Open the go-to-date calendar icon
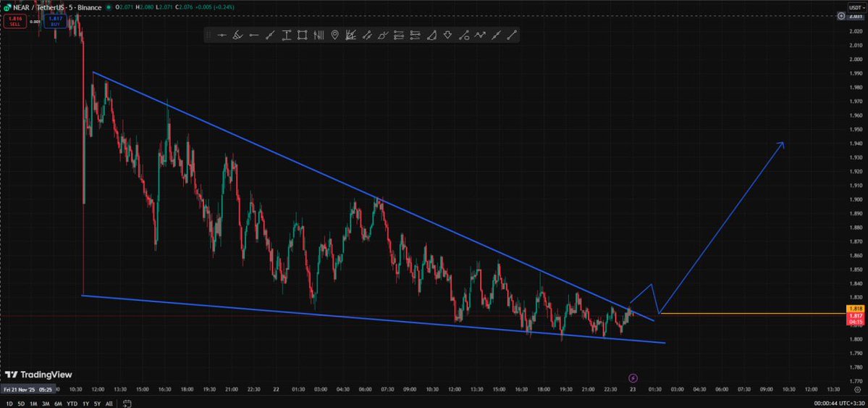Viewport: 868px width, 408px height. click(x=127, y=404)
